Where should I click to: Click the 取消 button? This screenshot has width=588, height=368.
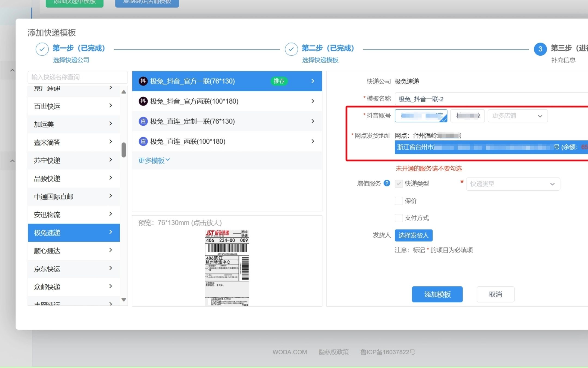click(495, 294)
